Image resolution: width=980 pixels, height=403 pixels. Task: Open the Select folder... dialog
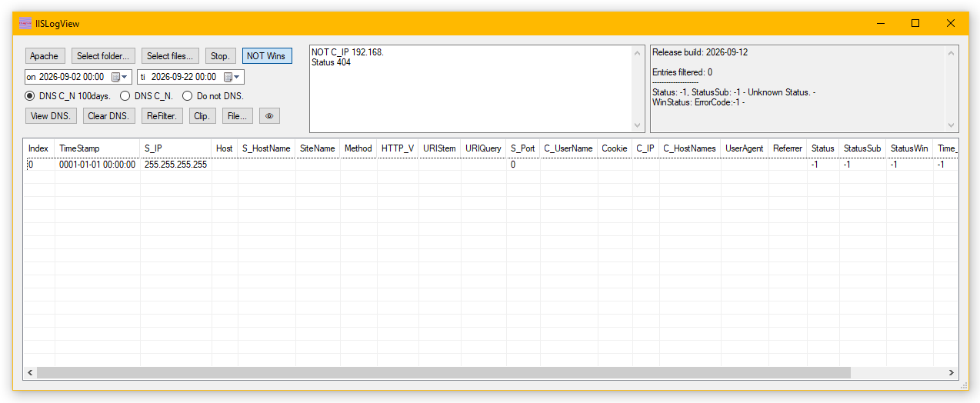104,56
